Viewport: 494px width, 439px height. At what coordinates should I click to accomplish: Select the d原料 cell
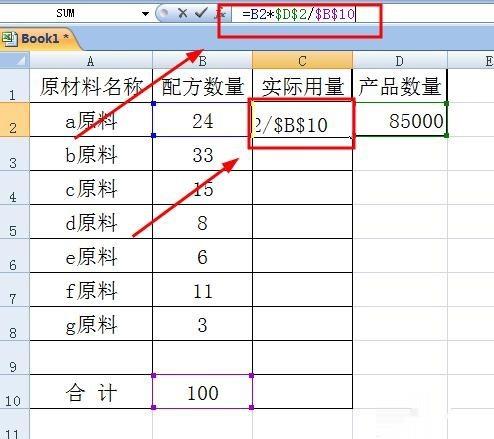91,222
